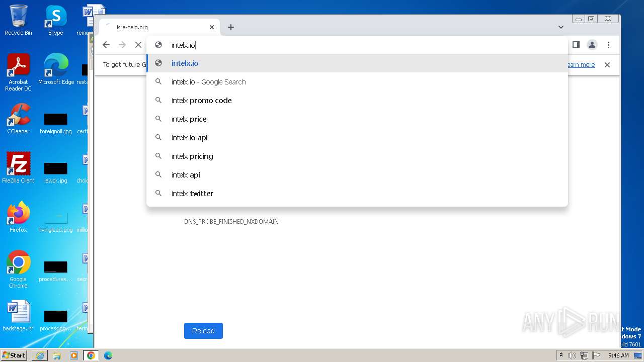644x362 pixels.
Task: Select Microsoft Edge desktop icon
Action: point(56,69)
